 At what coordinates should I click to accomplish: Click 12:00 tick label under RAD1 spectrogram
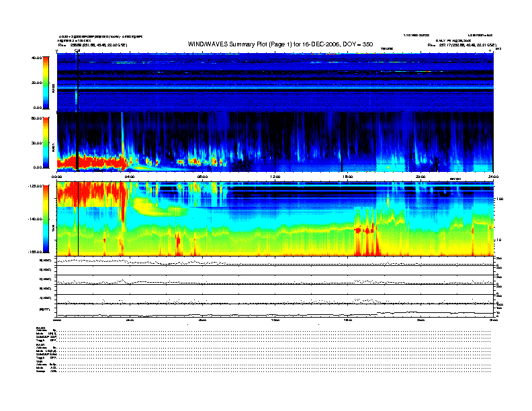275,177
